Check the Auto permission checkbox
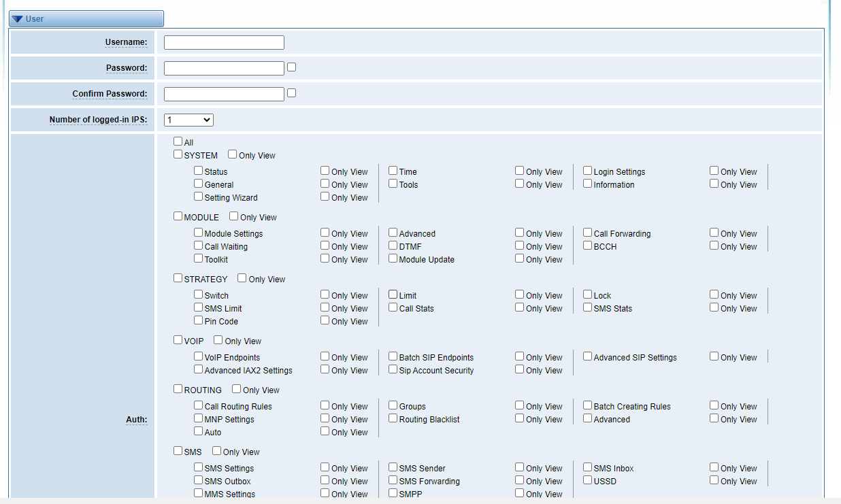 tap(198, 431)
